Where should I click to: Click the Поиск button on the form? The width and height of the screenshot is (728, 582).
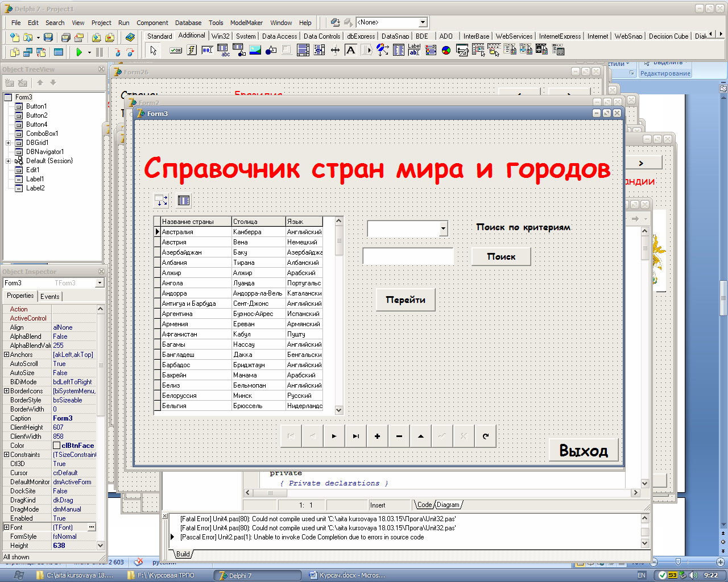click(x=501, y=256)
